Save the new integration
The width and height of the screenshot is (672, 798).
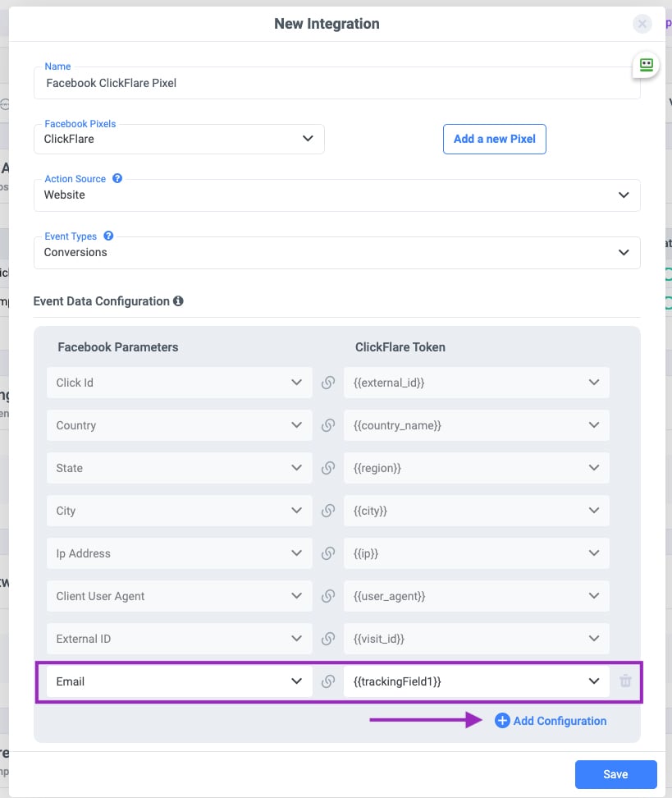(615, 774)
